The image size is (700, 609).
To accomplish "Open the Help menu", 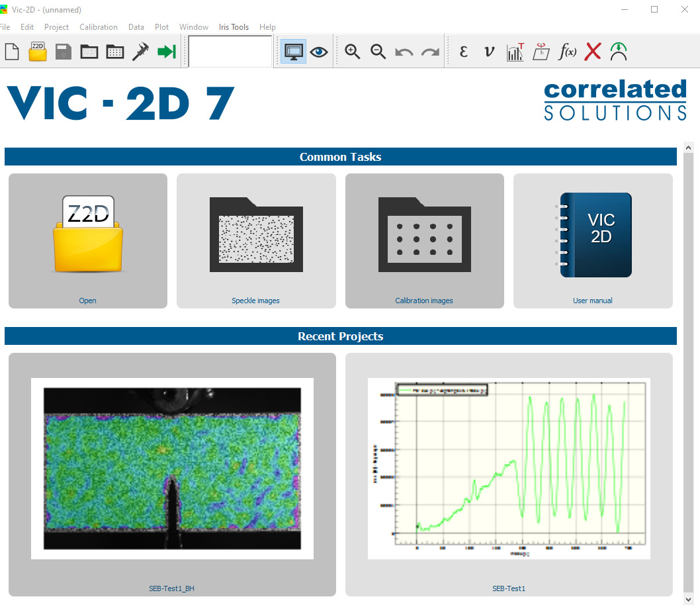I will [x=267, y=26].
